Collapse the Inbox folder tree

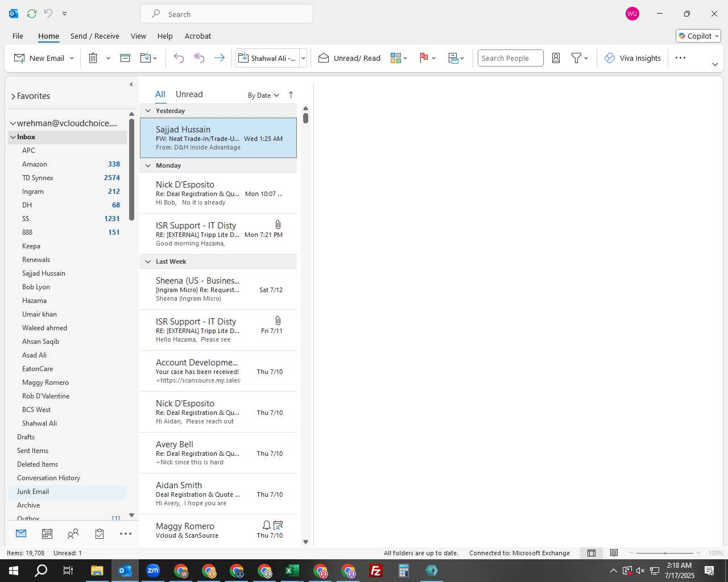pyautogui.click(x=13, y=137)
